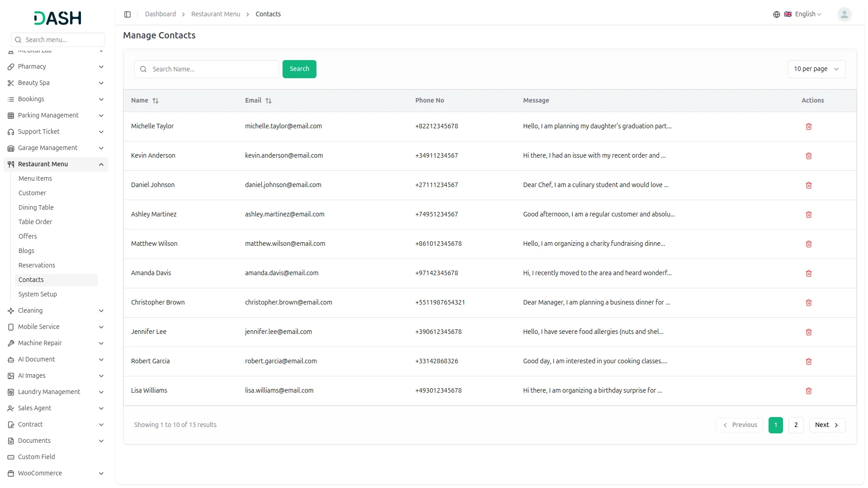Click the Previous pagination button
The image size is (868, 488).
(739, 425)
